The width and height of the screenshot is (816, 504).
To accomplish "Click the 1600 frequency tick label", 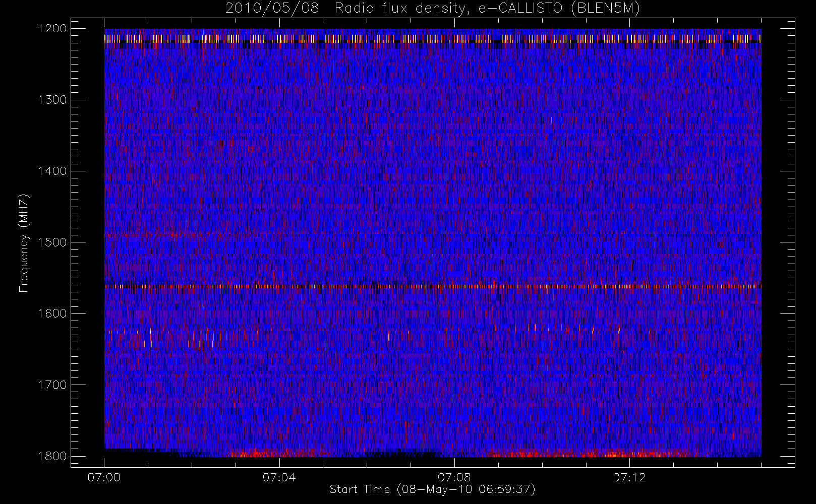I will 52,313.
